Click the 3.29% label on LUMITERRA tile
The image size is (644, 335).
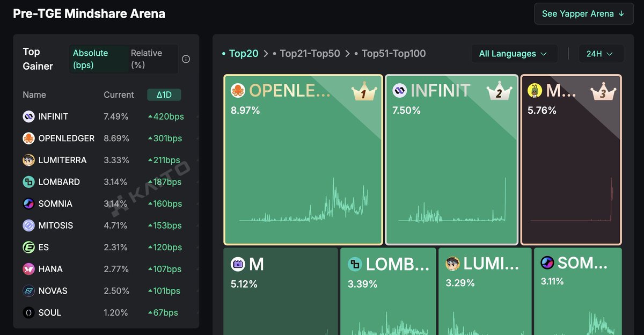click(460, 283)
